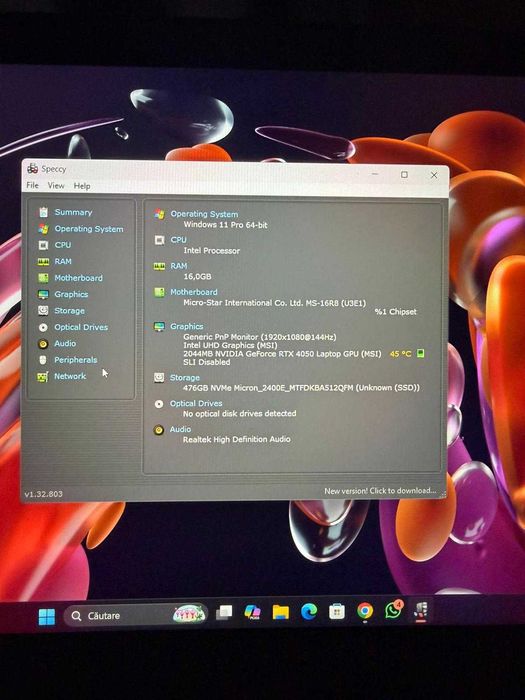Image resolution: width=525 pixels, height=700 pixels.
Task: Click the GPU temperature graph icon
Action: (x=420, y=354)
